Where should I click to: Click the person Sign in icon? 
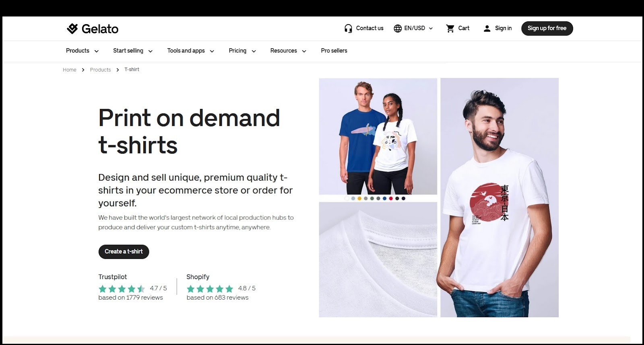(487, 29)
